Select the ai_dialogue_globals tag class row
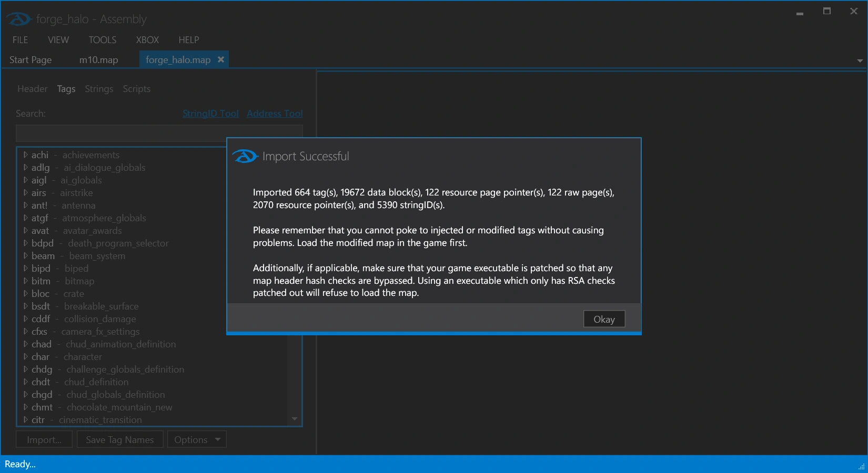The image size is (868, 473). pyautogui.click(x=88, y=168)
